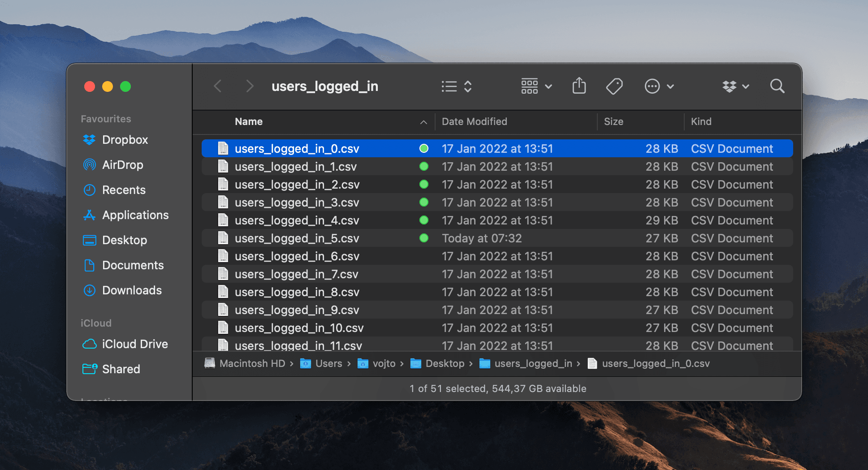The height and width of the screenshot is (470, 868).
Task: Click the Share icon in toolbar
Action: tap(579, 86)
